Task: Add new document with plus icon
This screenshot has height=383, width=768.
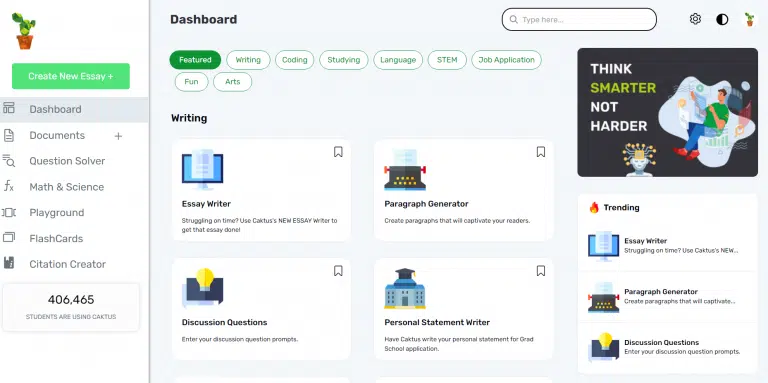Action: [x=118, y=136]
